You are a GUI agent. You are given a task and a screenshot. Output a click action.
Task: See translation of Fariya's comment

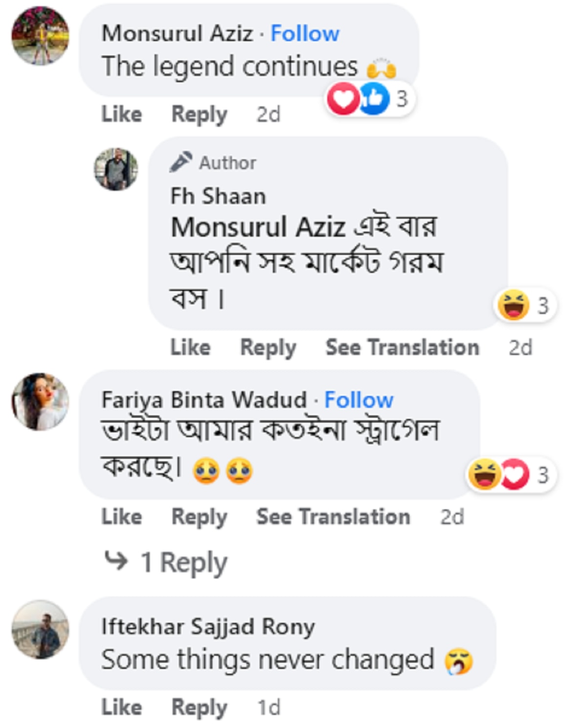pyautogui.click(x=333, y=517)
